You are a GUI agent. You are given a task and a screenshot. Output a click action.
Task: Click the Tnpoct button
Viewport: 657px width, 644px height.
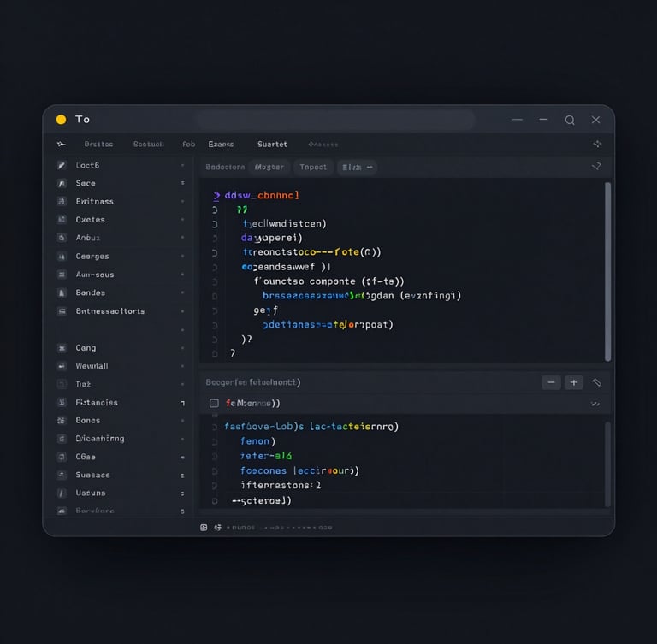313,167
